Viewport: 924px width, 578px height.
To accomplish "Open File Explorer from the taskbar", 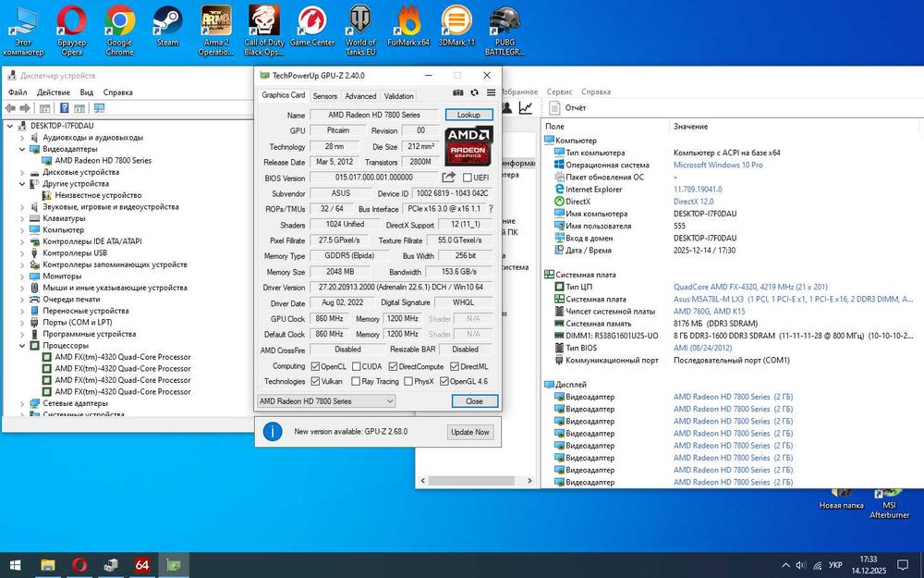I will point(48,565).
